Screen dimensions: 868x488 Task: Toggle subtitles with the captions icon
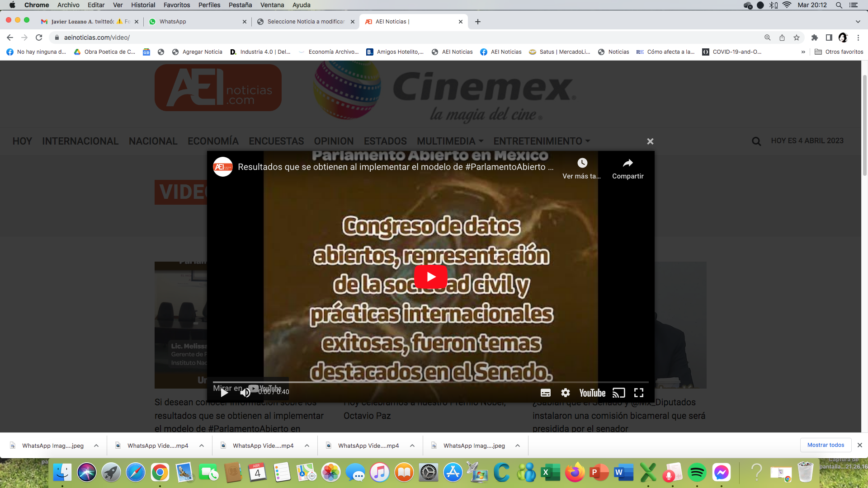pos(546,393)
